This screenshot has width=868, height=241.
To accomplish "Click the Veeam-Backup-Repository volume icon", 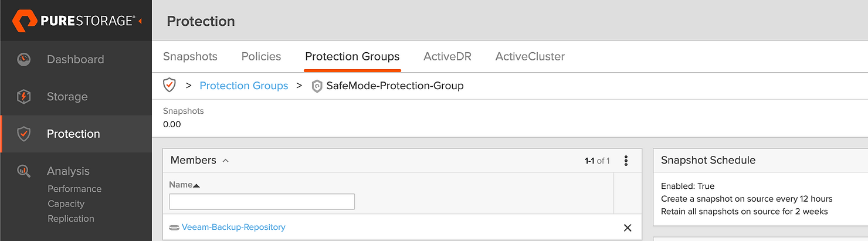I will click(174, 228).
